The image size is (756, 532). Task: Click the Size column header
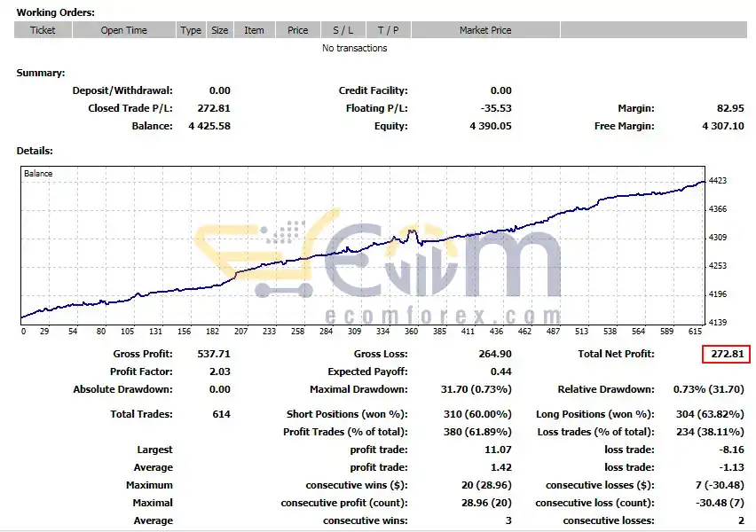[x=220, y=30]
